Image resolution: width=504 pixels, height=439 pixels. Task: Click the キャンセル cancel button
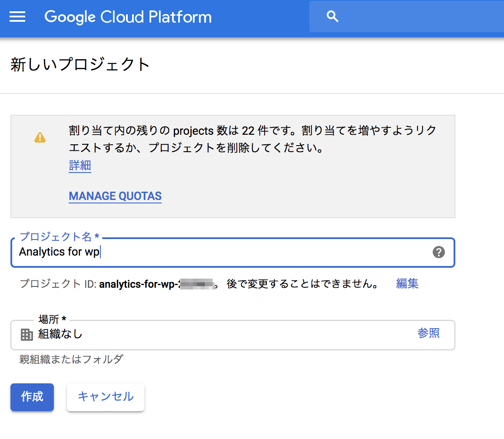click(106, 397)
